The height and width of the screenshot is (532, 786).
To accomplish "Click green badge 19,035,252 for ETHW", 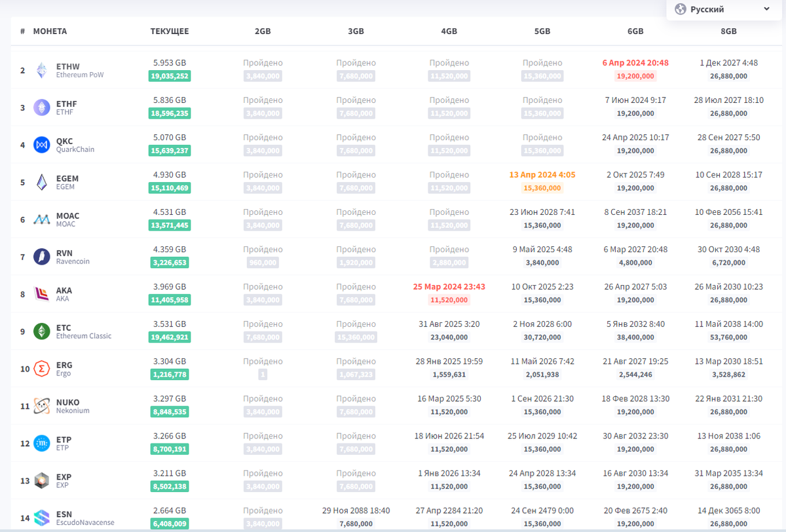I will click(170, 76).
